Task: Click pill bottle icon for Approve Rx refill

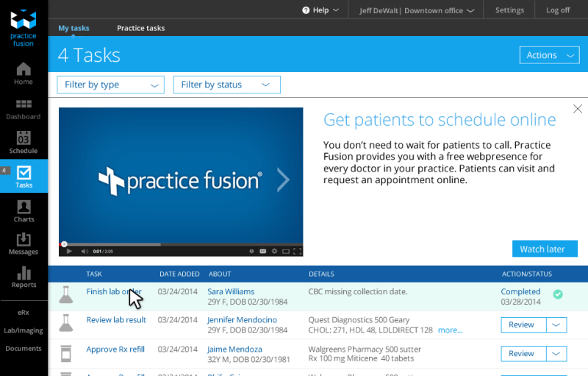Action: coord(66,353)
